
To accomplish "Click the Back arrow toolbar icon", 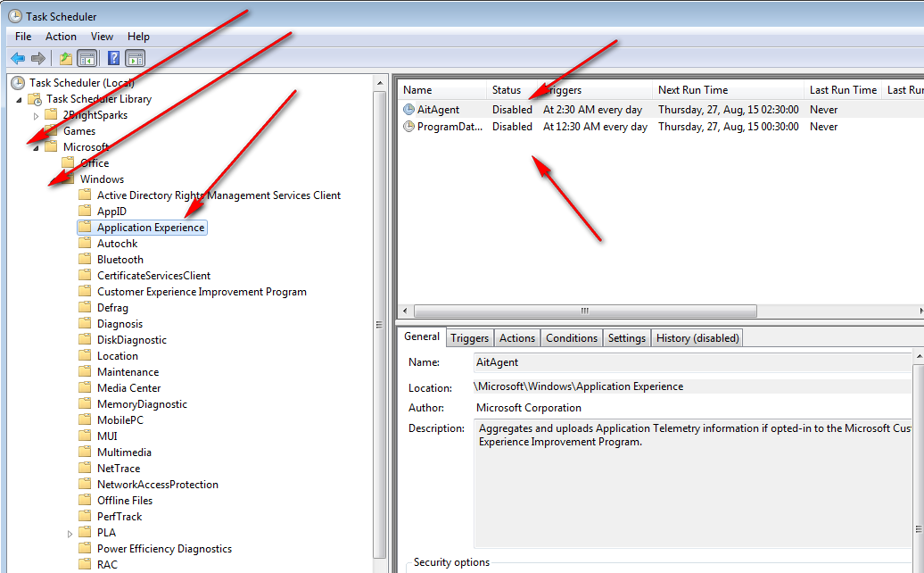I will (x=18, y=58).
